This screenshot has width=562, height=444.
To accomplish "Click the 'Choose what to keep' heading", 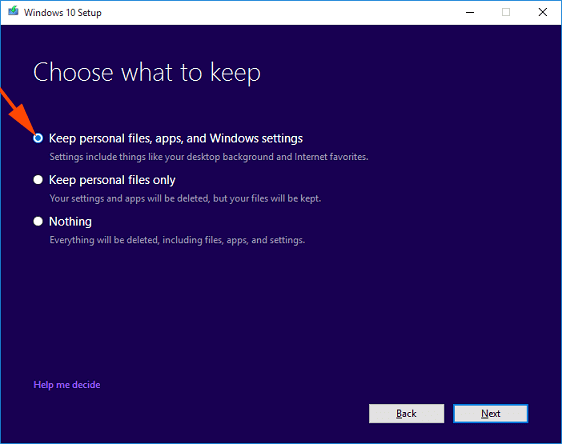I will tap(147, 73).
